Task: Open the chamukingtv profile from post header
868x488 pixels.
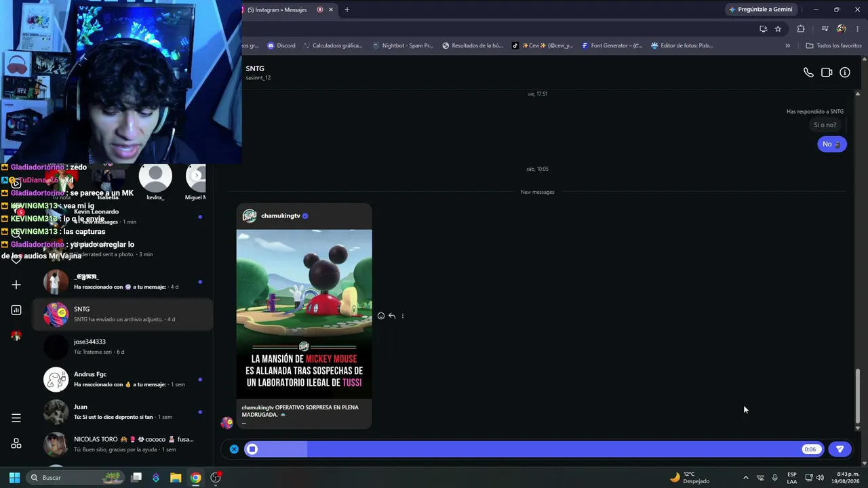Action: pos(280,216)
